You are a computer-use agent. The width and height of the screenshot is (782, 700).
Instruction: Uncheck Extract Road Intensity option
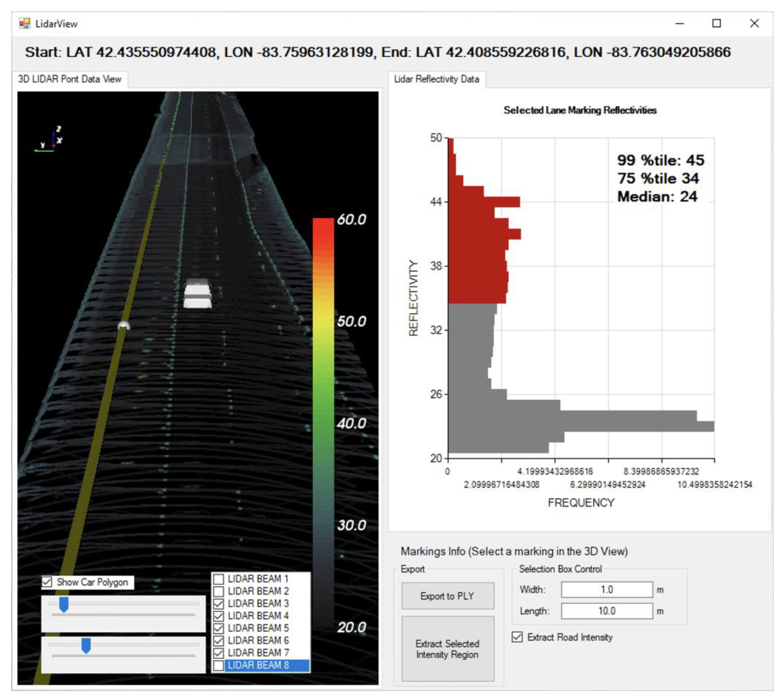click(x=517, y=637)
